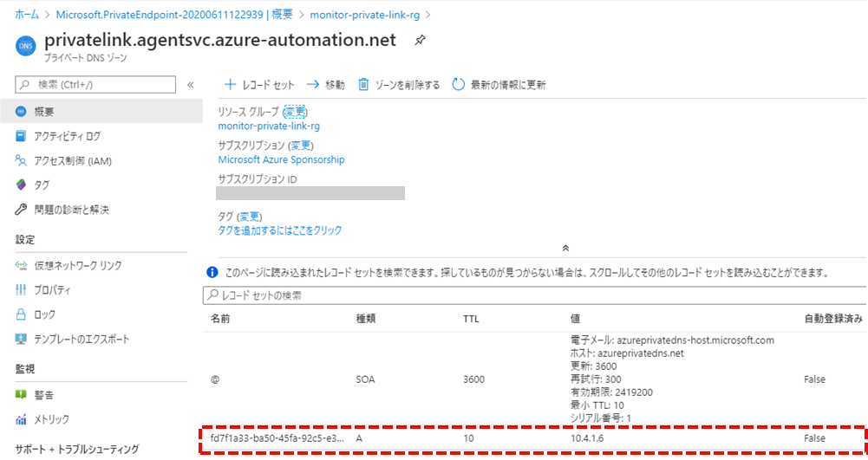Collapse the essentials section with double chevron
Screen dimensions: 868x460
click(565, 249)
